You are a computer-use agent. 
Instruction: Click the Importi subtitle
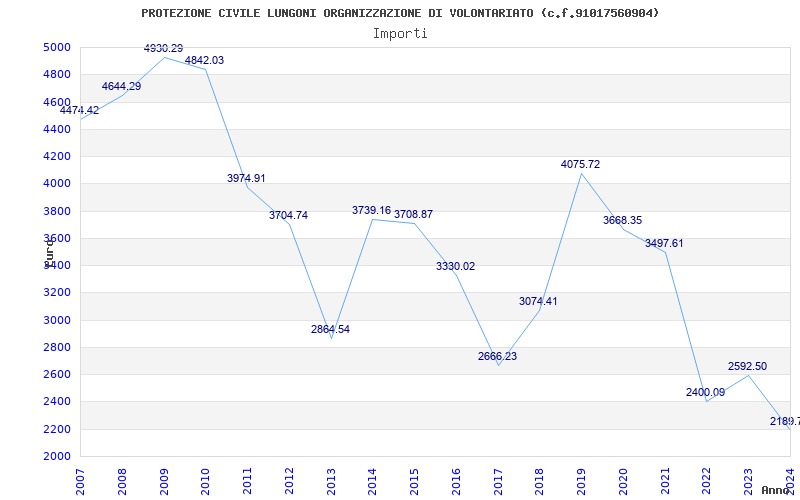pyautogui.click(x=400, y=34)
